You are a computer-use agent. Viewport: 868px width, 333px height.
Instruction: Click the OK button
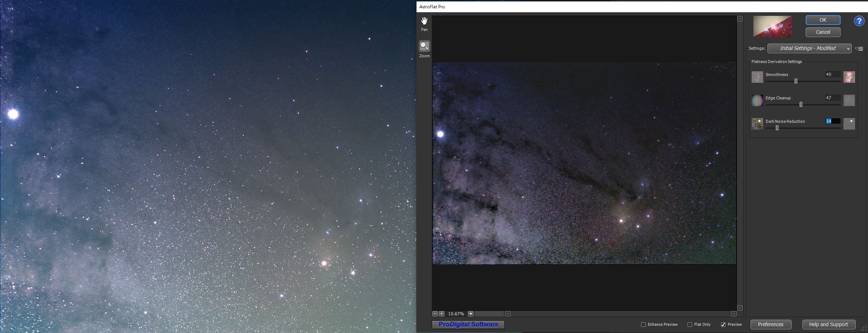click(x=823, y=20)
